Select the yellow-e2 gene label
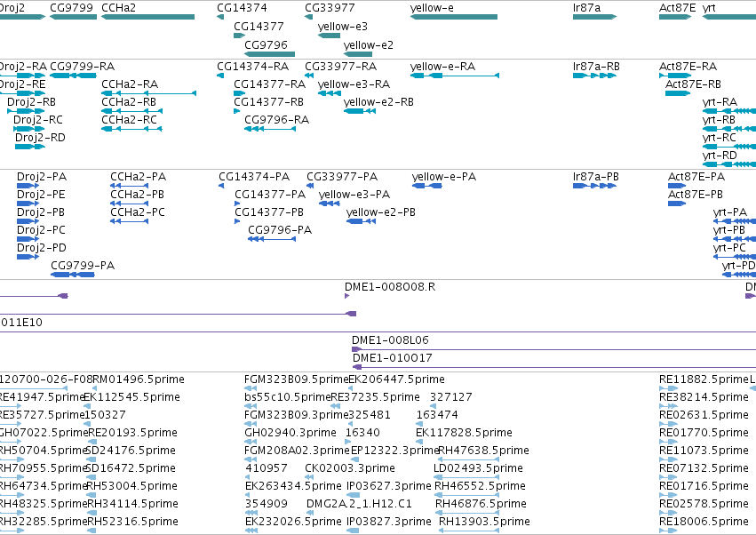This screenshot has width=756, height=535. coord(369,44)
